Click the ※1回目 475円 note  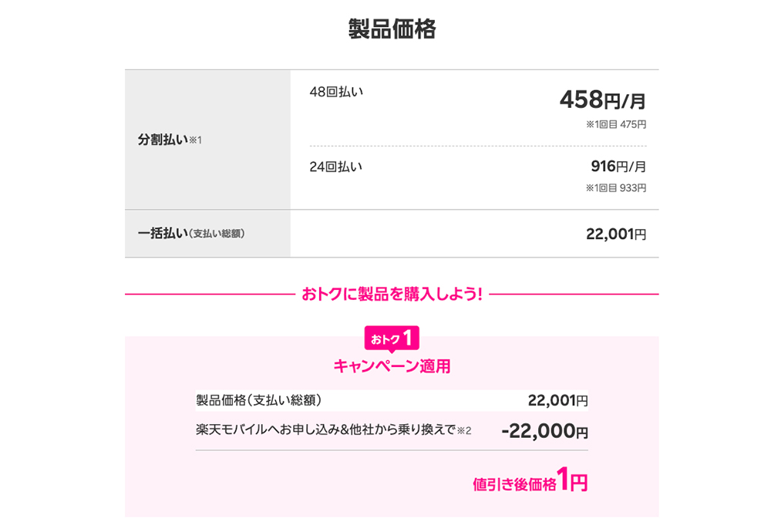[x=615, y=124]
